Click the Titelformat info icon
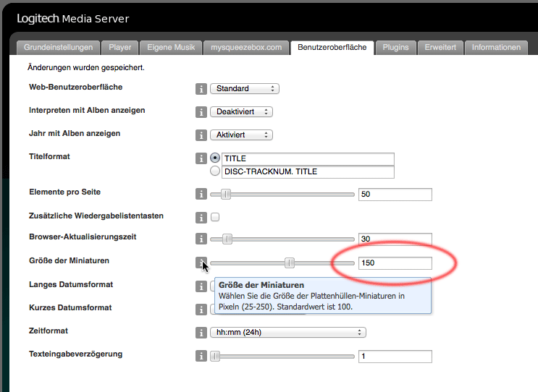The height and width of the screenshot is (392, 538). (x=201, y=158)
